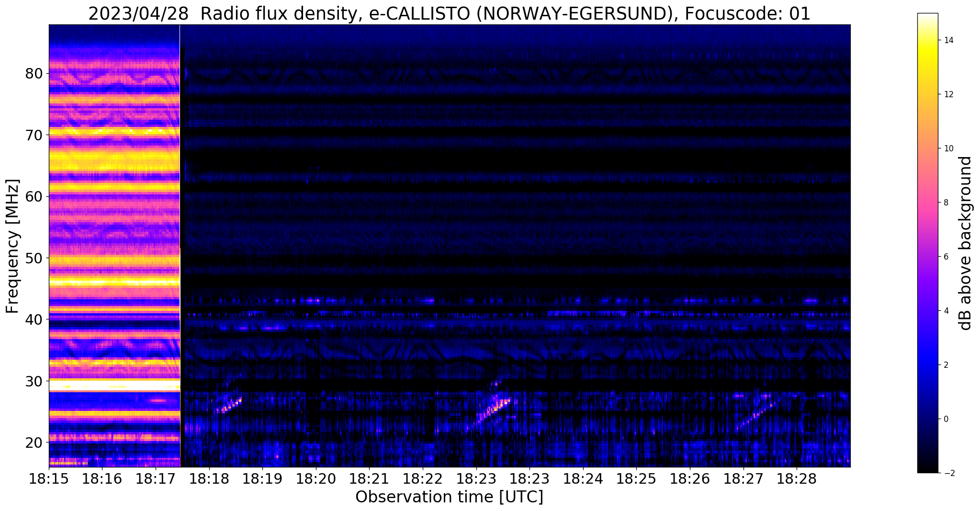Click the 18:25 time tick label
The height and width of the screenshot is (511, 980).
(x=636, y=478)
